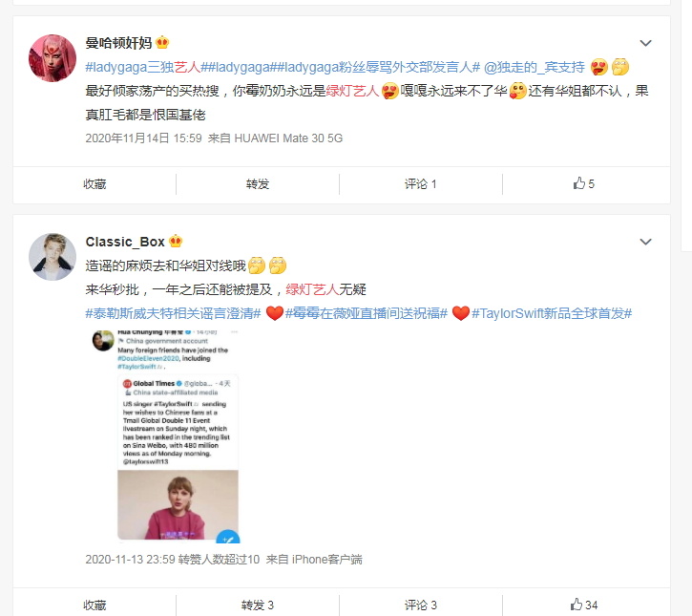Image resolution: width=692 pixels, height=616 pixels.
Task: Open Classic_Box's profile avatar
Action: pyautogui.click(x=52, y=257)
